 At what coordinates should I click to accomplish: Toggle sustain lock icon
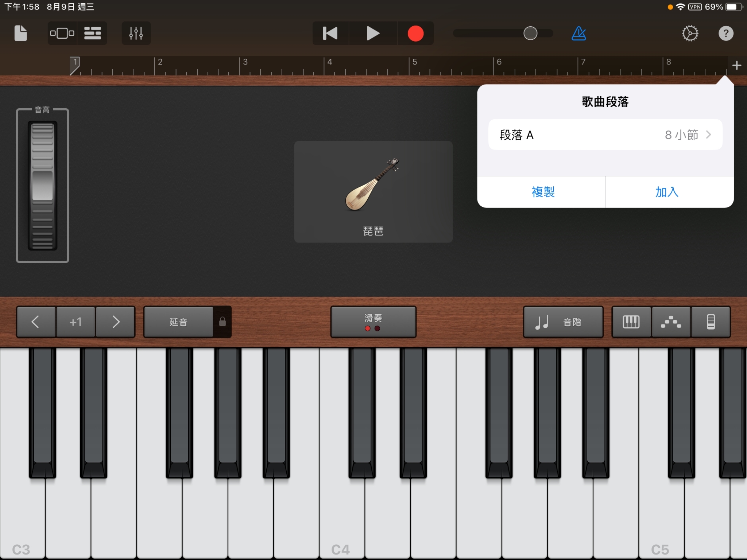pos(222,322)
